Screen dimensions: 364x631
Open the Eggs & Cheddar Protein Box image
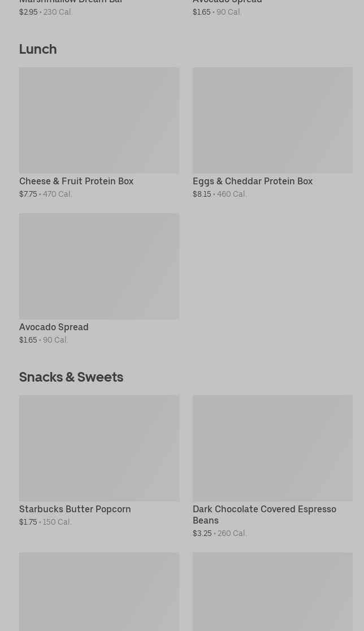point(272,120)
